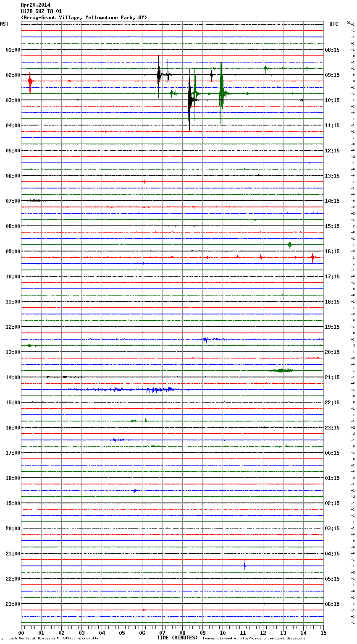Click the 09:15 UTC time label
Image resolution: width=357 pixels, height=644 pixels.
(332, 75)
